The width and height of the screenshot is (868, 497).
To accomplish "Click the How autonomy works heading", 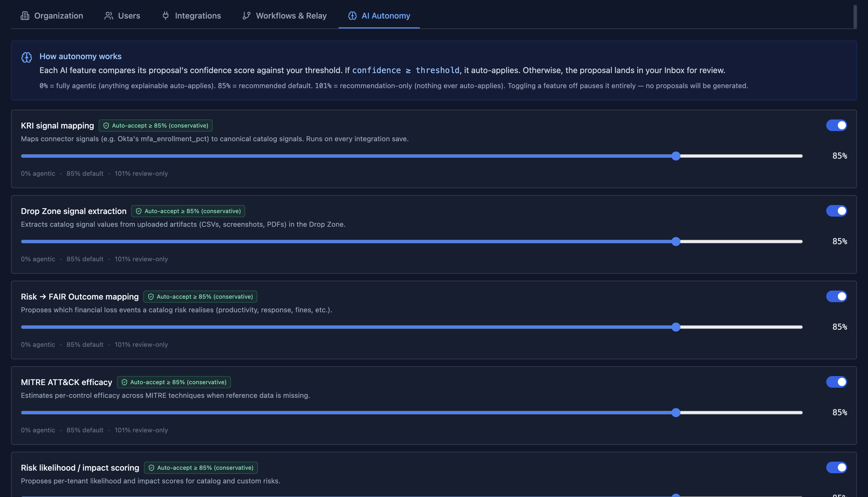I will [x=81, y=56].
